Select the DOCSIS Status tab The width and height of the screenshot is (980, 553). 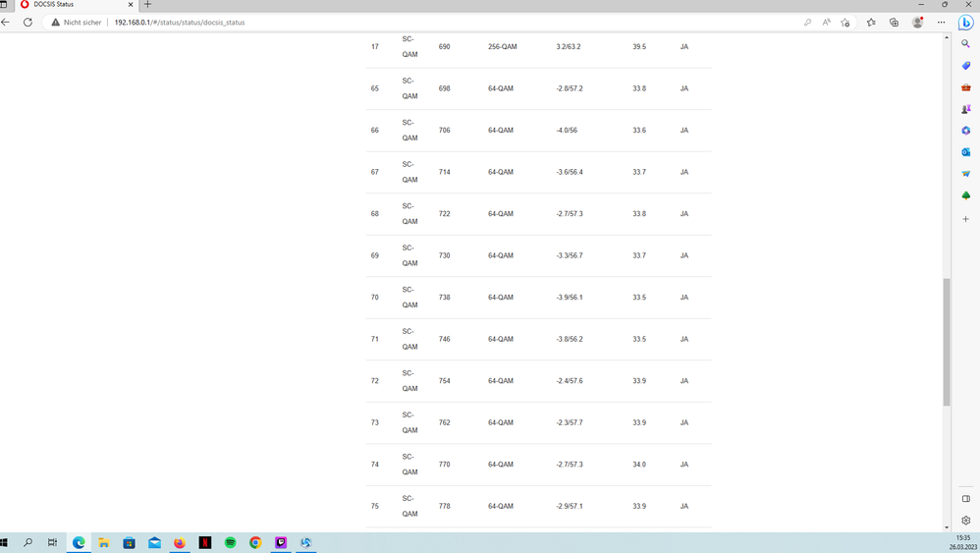(x=75, y=4)
